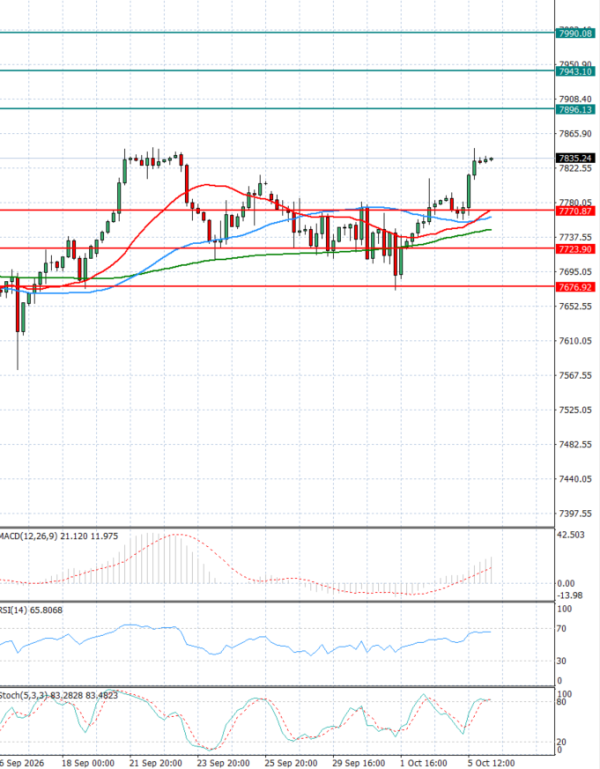Click the 7990.08 resistance level label
The height and width of the screenshot is (769, 600).
[575, 33]
